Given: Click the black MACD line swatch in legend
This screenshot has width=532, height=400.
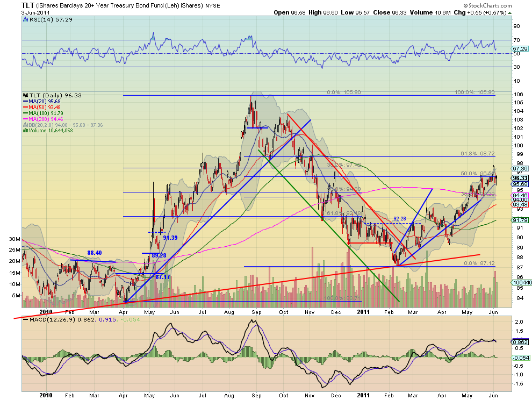Looking at the screenshot, I should [25, 319].
